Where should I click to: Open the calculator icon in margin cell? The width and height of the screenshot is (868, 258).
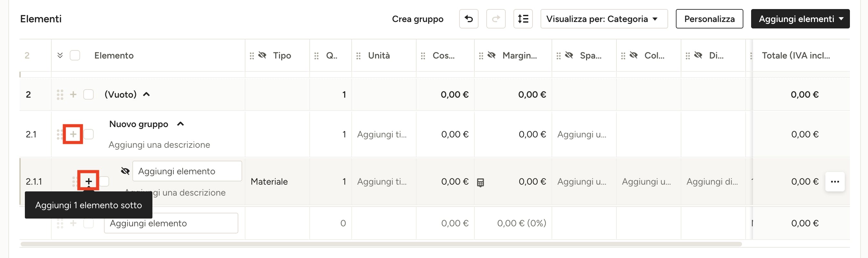[480, 182]
